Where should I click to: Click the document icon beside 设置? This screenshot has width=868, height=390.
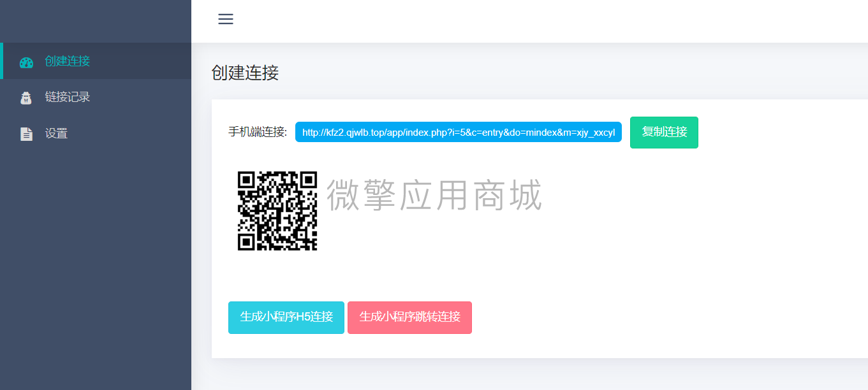pyautogui.click(x=26, y=134)
